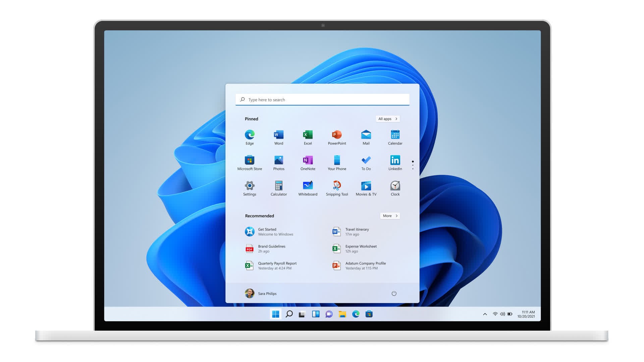Expand system tray hidden icons
The image size is (644, 362).
(x=484, y=314)
